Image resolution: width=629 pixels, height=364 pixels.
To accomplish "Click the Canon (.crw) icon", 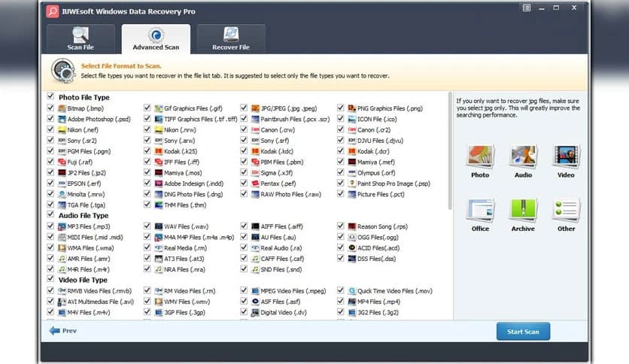I will click(255, 130).
